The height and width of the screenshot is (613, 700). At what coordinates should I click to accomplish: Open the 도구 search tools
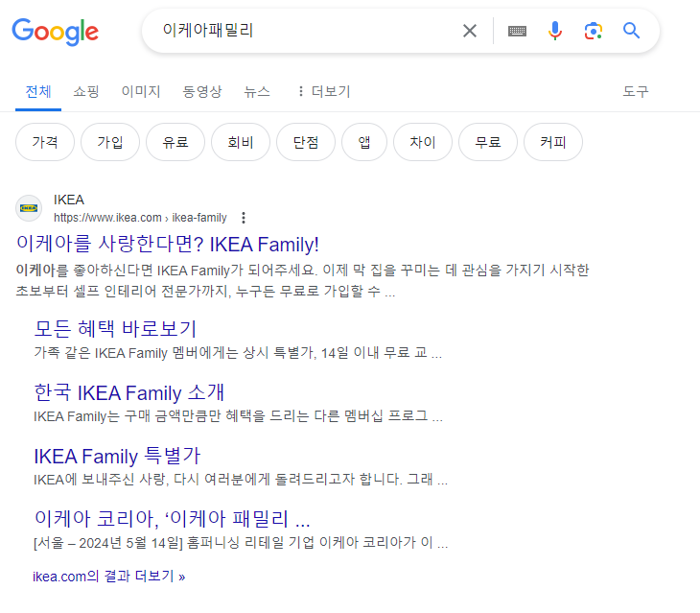(x=636, y=91)
